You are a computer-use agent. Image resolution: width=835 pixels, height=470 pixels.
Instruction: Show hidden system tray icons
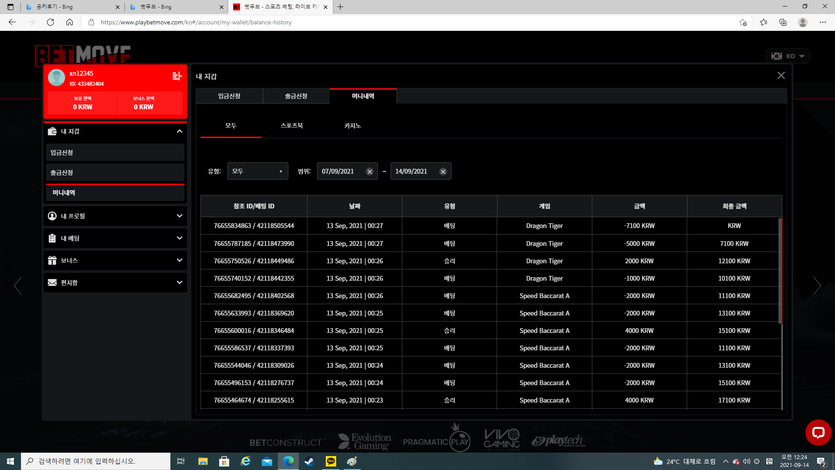(725, 461)
